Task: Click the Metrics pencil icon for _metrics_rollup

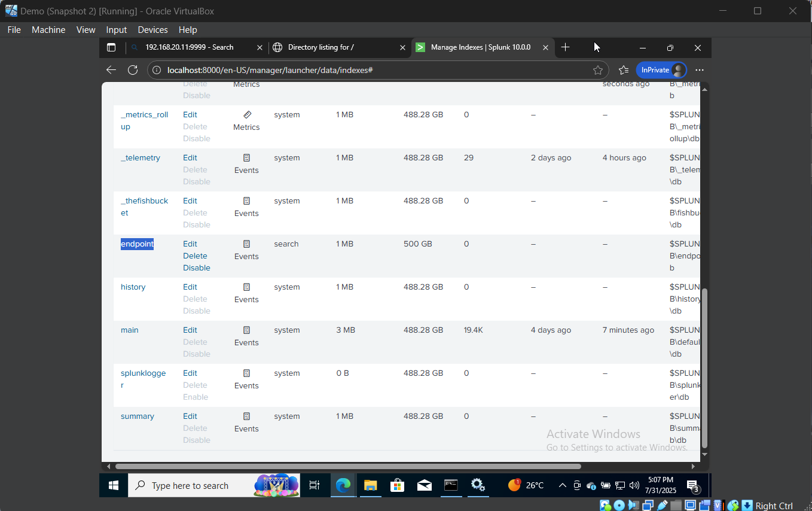Action: [x=246, y=114]
